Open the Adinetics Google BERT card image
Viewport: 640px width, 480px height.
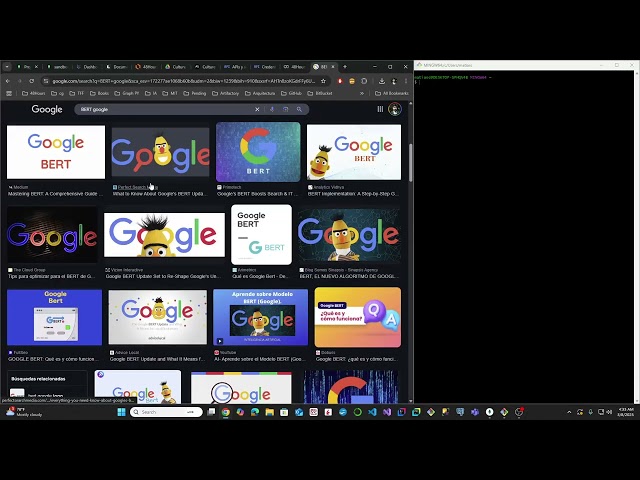[261, 235]
